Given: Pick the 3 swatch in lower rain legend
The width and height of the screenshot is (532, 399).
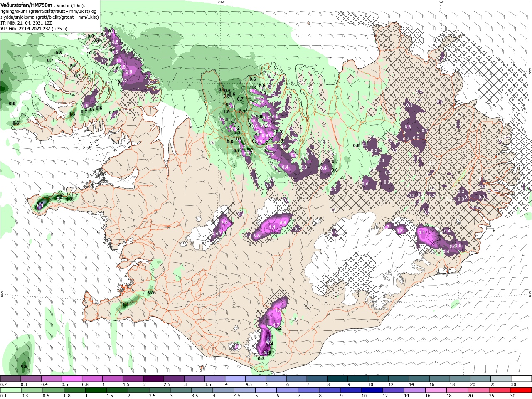Looking at the screenshot, I should [181, 390].
